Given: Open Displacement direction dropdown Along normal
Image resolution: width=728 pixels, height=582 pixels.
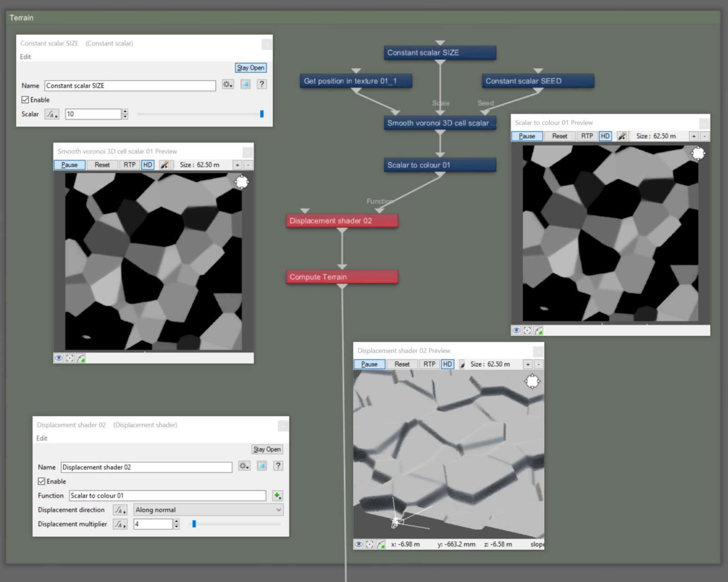Looking at the screenshot, I should tap(208, 510).
